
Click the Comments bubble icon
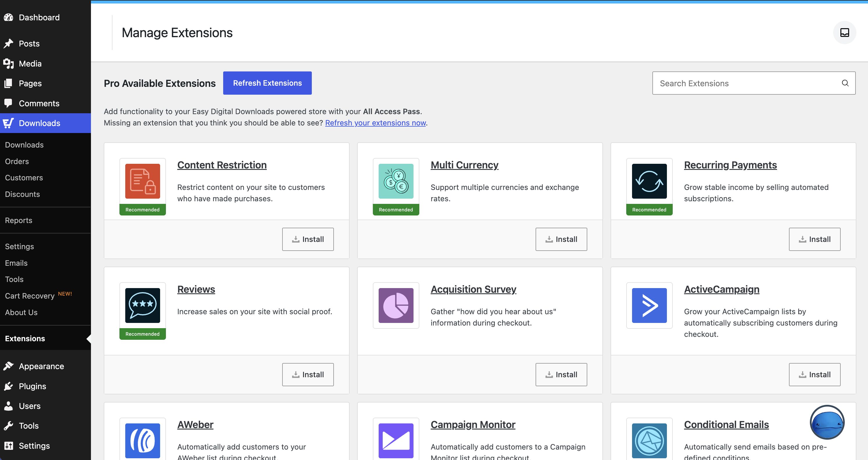pos(8,103)
